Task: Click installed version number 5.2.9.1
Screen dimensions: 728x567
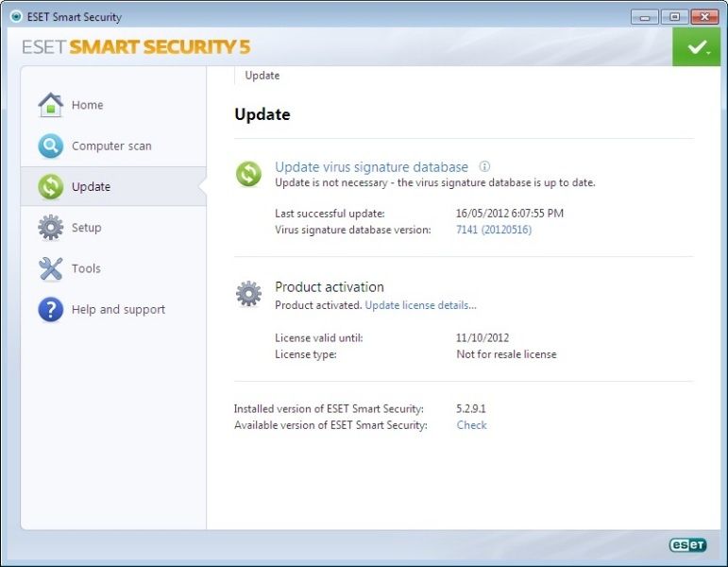Action: [x=471, y=409]
